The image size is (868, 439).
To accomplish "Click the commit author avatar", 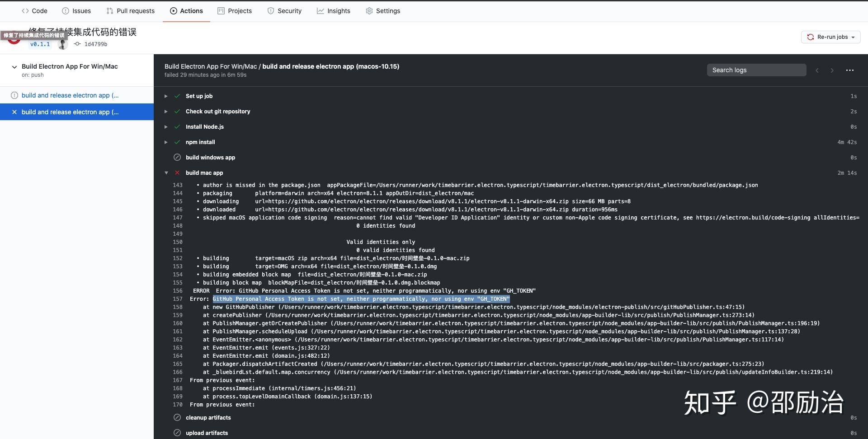I will point(62,44).
